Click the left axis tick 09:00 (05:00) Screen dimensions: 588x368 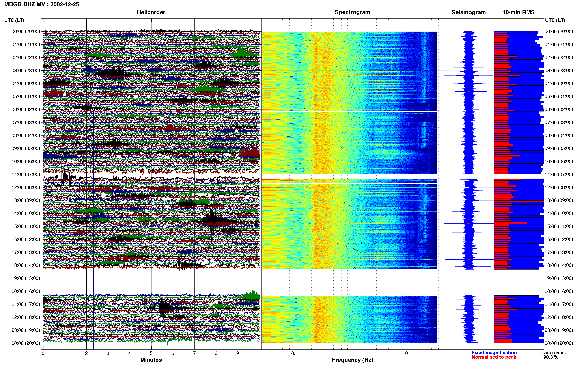click(26, 148)
